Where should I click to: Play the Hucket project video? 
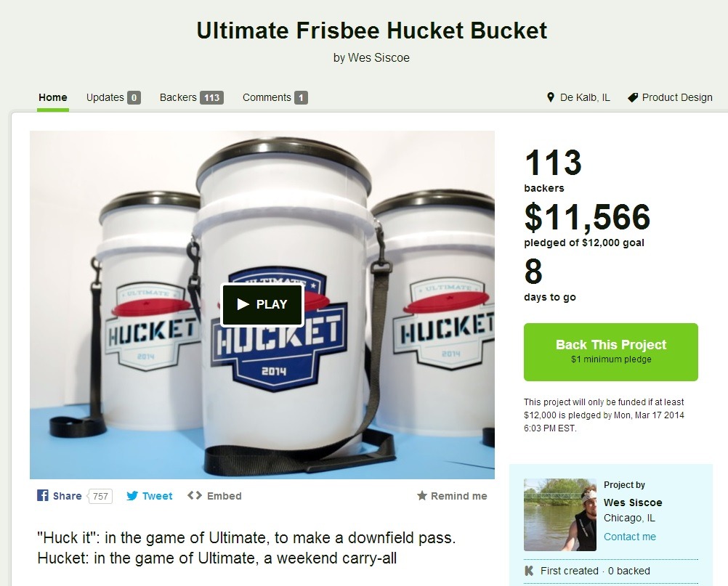tap(262, 304)
